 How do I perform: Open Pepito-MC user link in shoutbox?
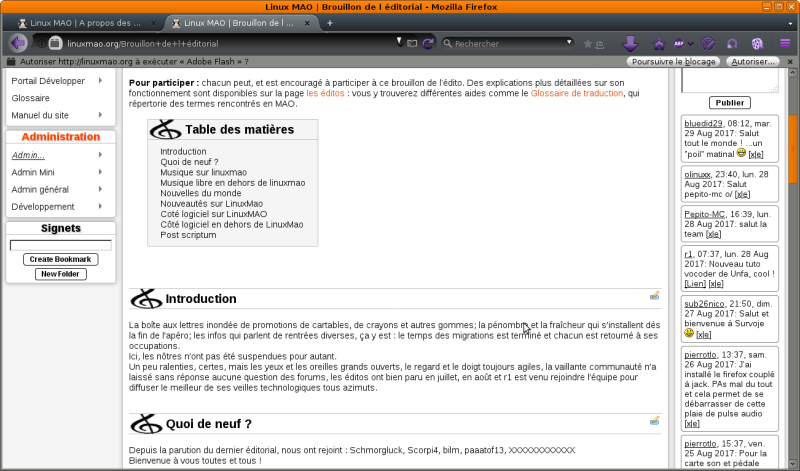click(x=704, y=214)
